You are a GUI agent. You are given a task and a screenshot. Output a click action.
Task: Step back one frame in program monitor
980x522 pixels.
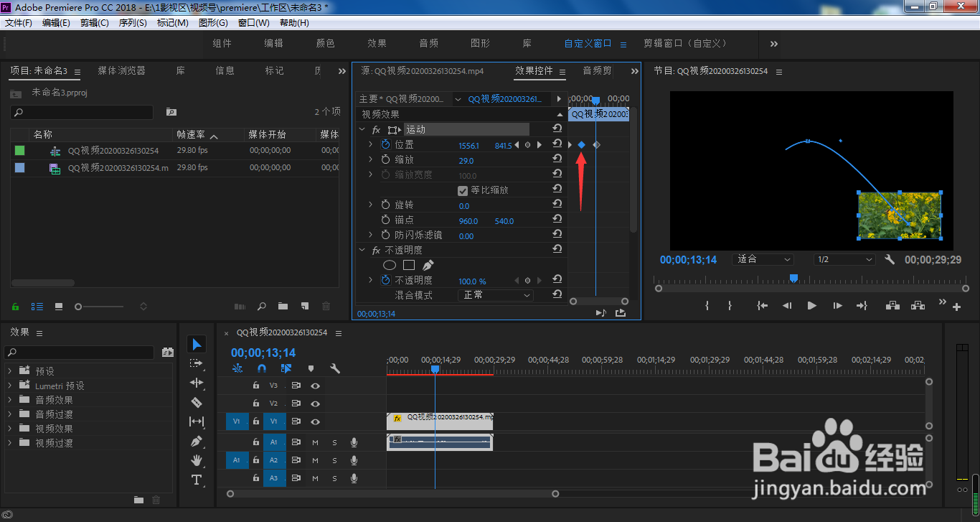[787, 305]
